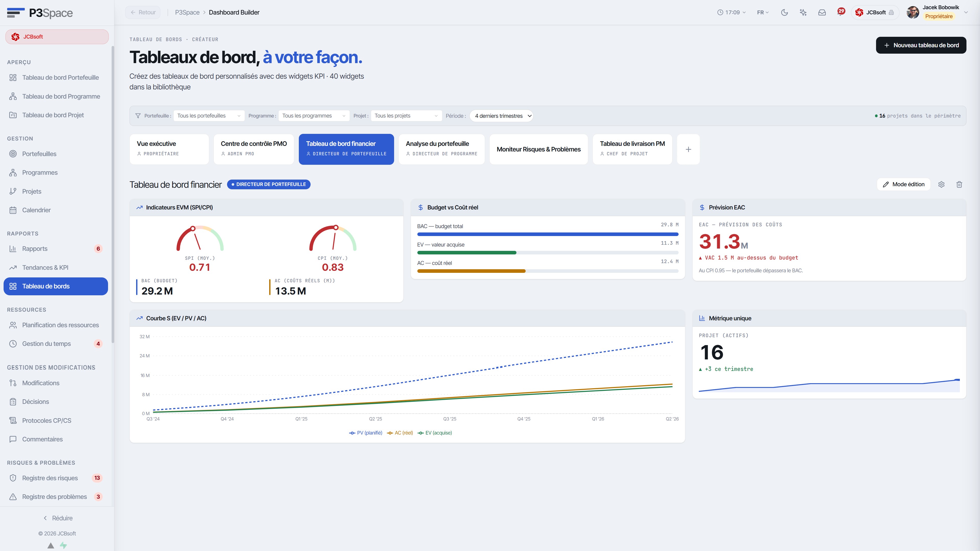Click the BAC budget total progress bar
The width and height of the screenshot is (980, 551).
point(547,235)
